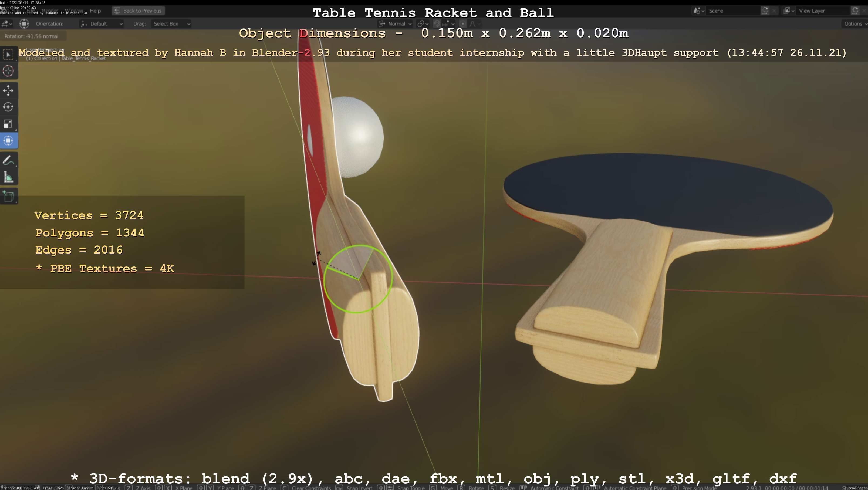Choose the Rotate tool in toolbar
Image resolution: width=868 pixels, height=490 pixels.
(8, 107)
